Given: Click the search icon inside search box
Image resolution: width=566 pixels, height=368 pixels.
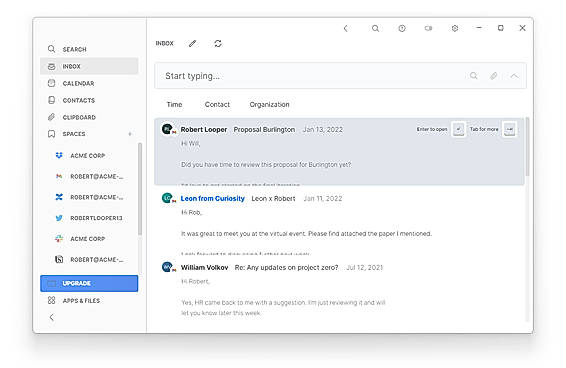Looking at the screenshot, I should pos(474,76).
